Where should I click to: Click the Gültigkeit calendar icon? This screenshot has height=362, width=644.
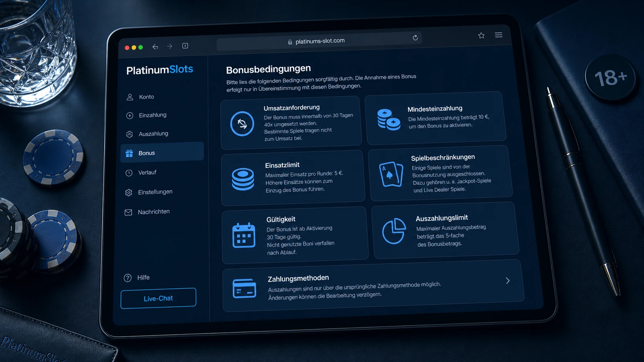244,235
